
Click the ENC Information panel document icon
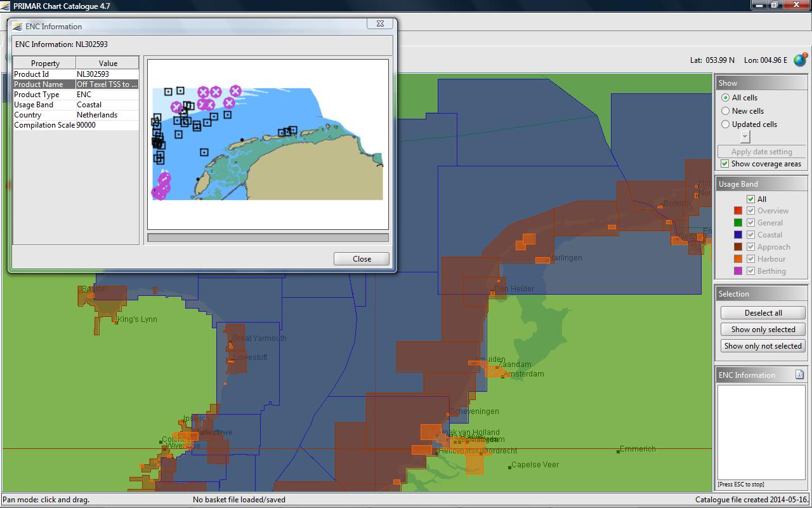[799, 375]
